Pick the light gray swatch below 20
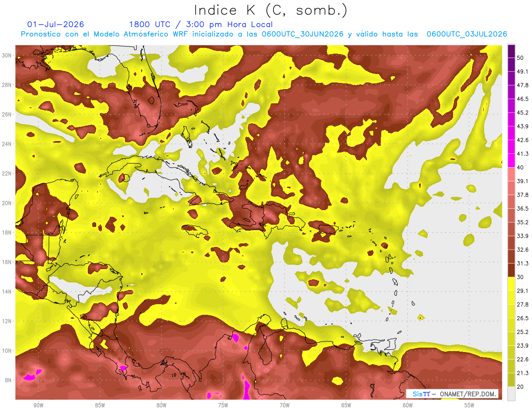Viewport: 532px width, 411px height. 512,394
